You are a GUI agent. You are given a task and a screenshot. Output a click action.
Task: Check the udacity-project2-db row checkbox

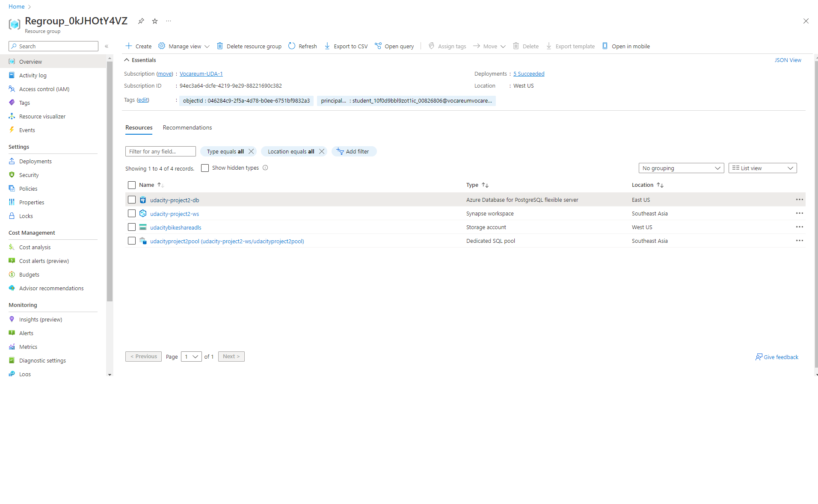pyautogui.click(x=132, y=200)
